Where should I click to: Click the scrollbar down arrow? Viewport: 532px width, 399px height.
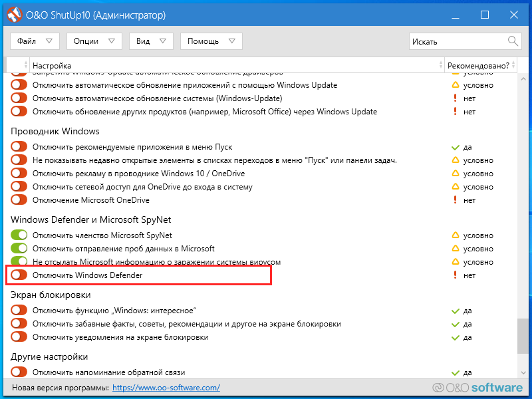coord(523,373)
